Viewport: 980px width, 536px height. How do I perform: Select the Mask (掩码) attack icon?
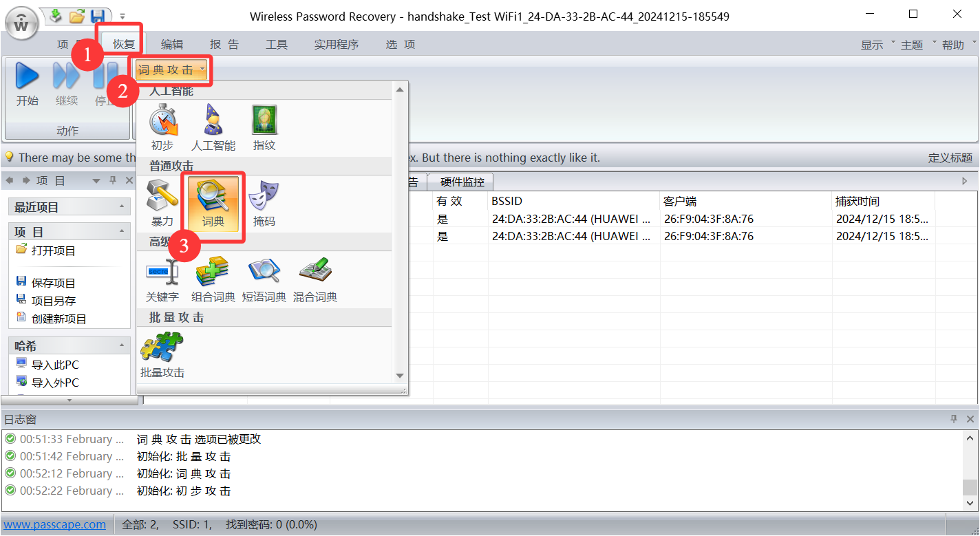264,195
